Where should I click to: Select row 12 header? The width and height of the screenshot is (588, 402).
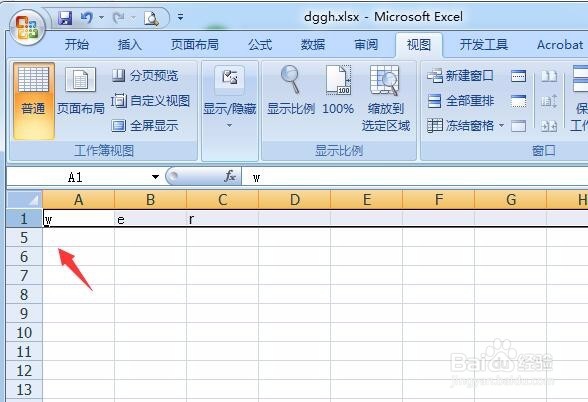24,371
